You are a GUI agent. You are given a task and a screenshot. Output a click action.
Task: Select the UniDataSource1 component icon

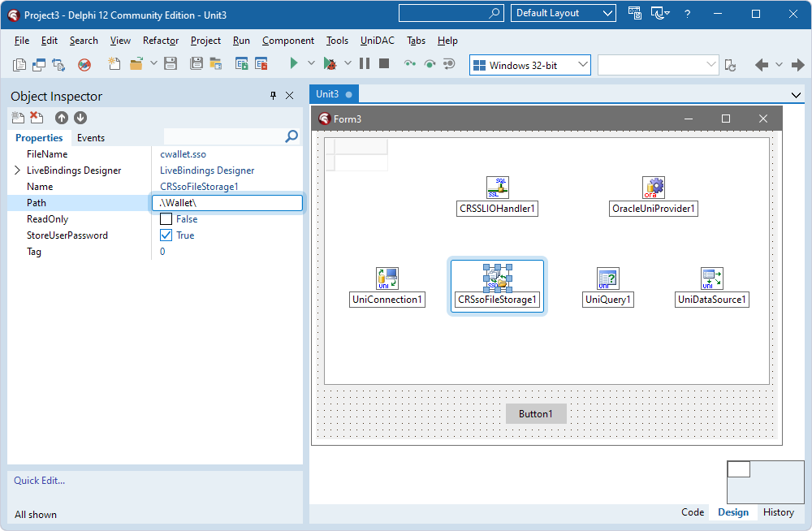point(711,278)
